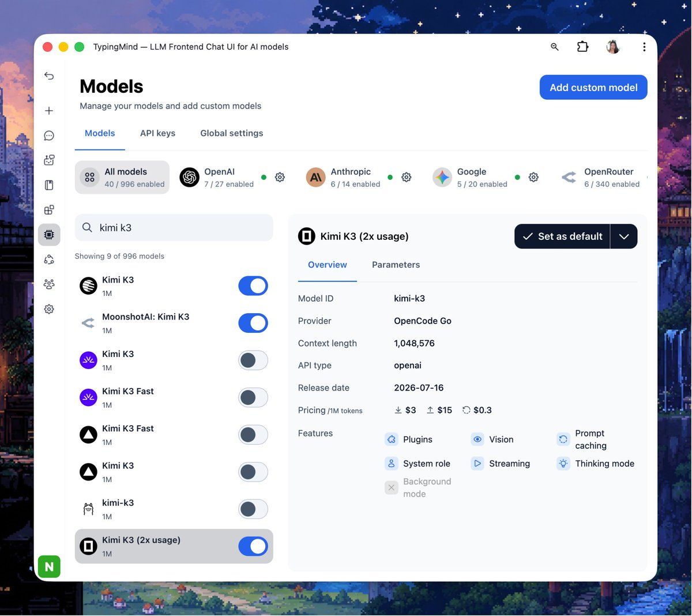Click the release date 2026-07-16

tap(419, 388)
